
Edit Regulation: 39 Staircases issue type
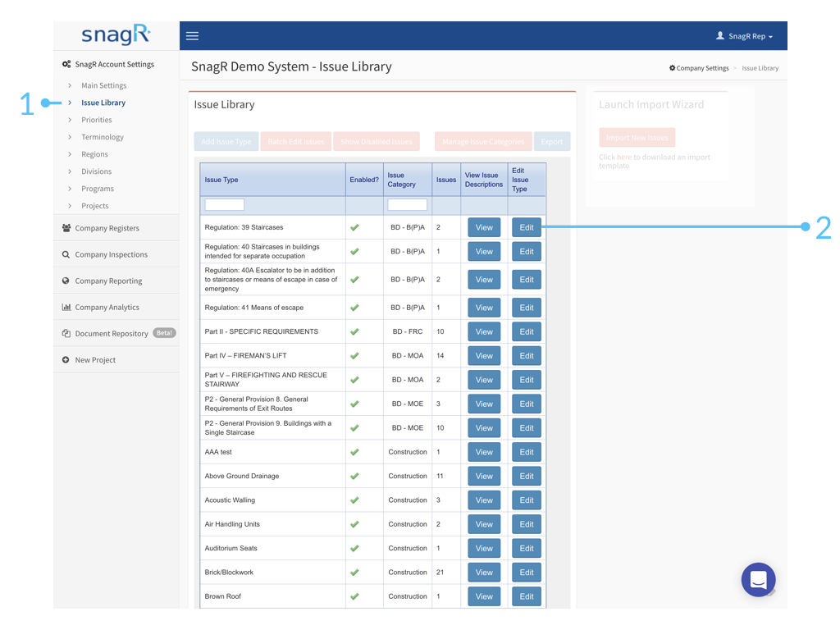526,227
